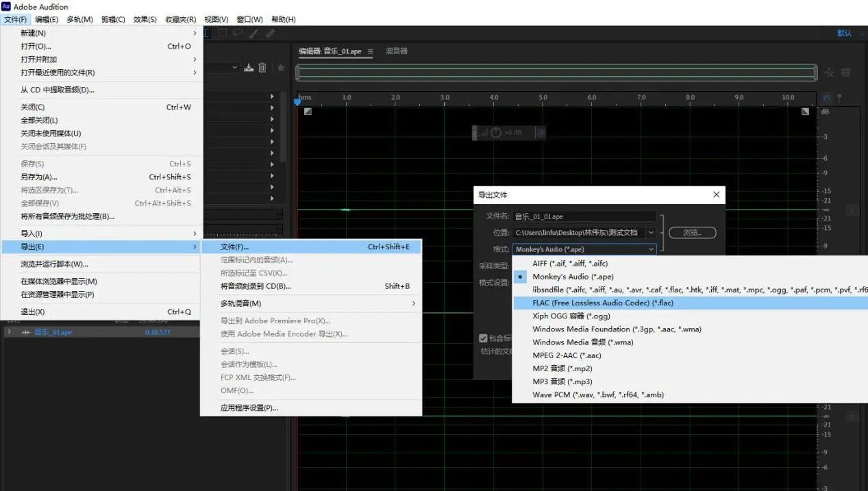Click the 默认 workspace link
This screenshot has height=491, width=868.
pos(844,33)
